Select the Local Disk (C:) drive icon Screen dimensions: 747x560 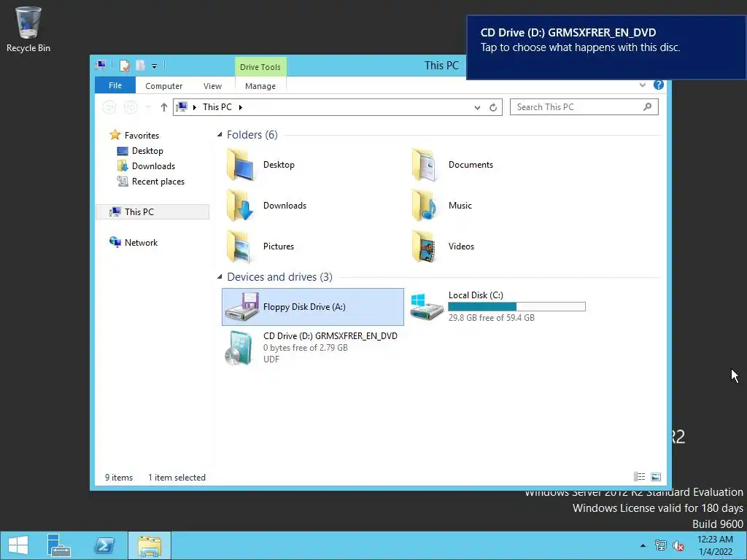click(x=426, y=307)
